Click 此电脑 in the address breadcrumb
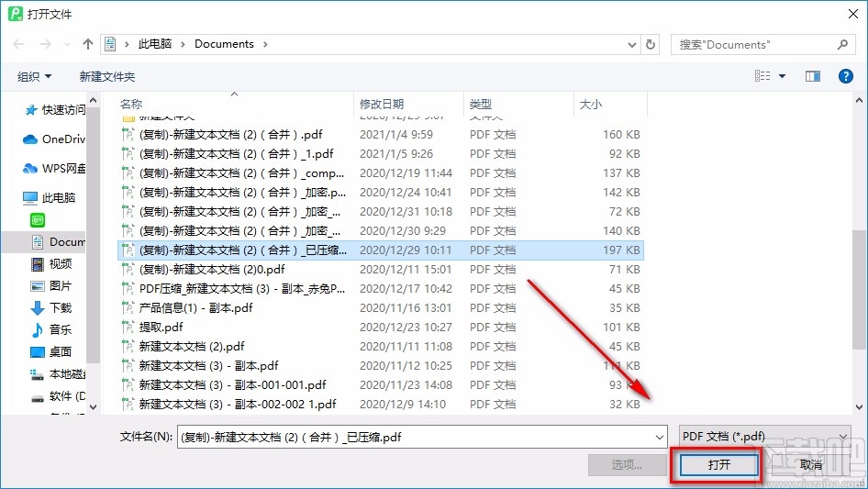The image size is (868, 489). [x=155, y=44]
